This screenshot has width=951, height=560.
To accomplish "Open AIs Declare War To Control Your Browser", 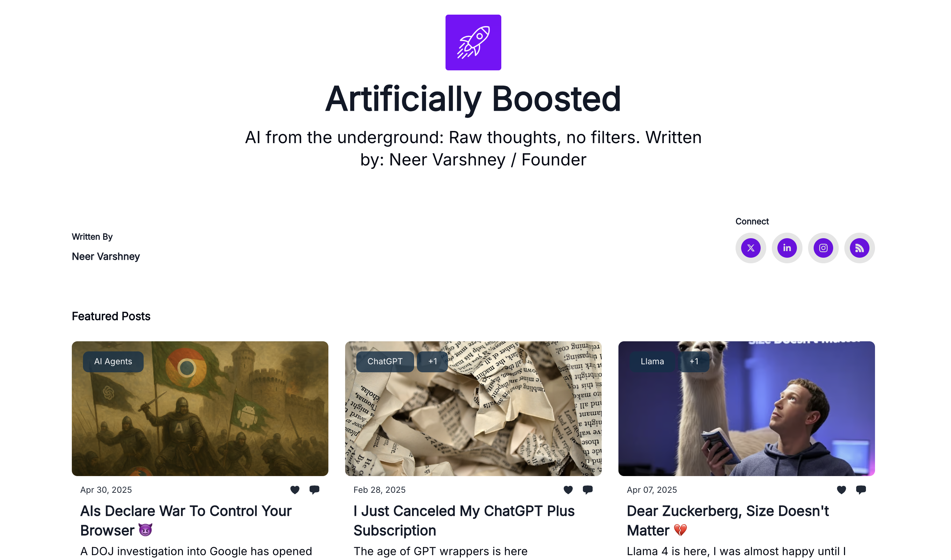I will (186, 520).
